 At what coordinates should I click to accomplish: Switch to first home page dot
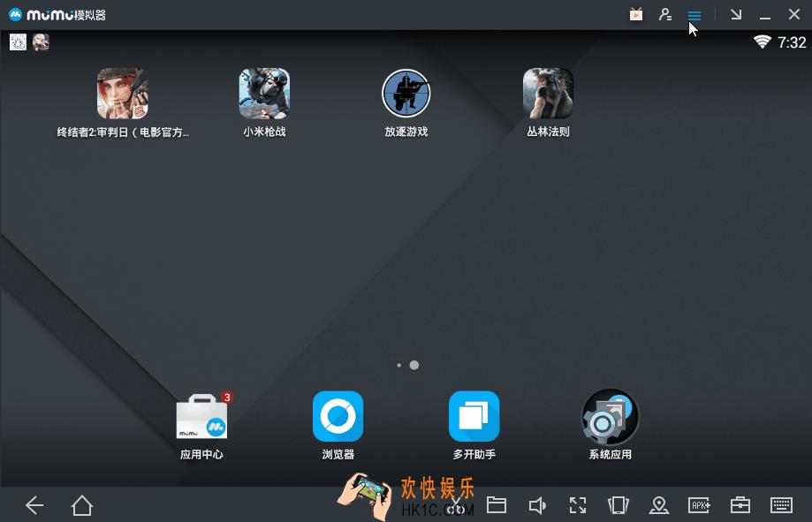point(398,365)
